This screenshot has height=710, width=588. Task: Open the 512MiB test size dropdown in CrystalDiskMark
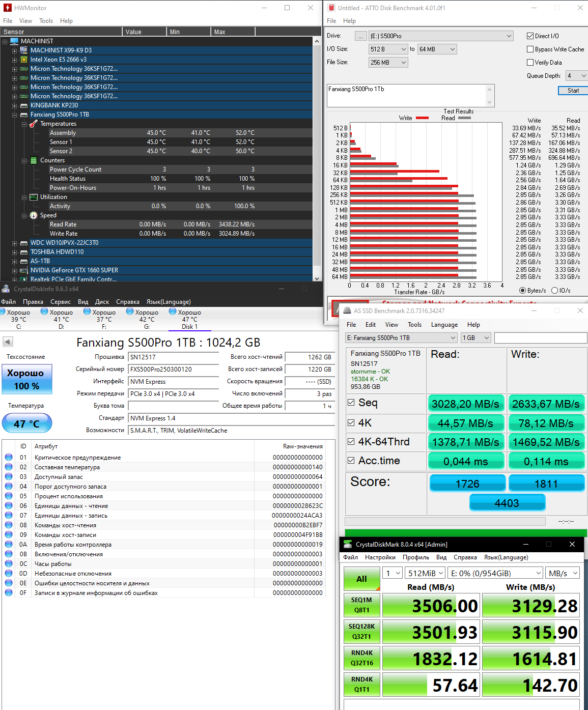[x=426, y=573]
